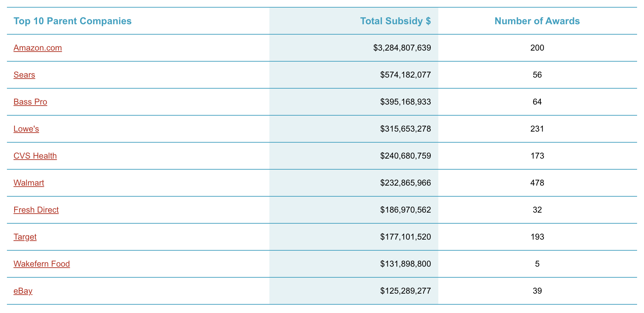Click the $574,182,077 subsidy amount for Sears

pyautogui.click(x=405, y=75)
